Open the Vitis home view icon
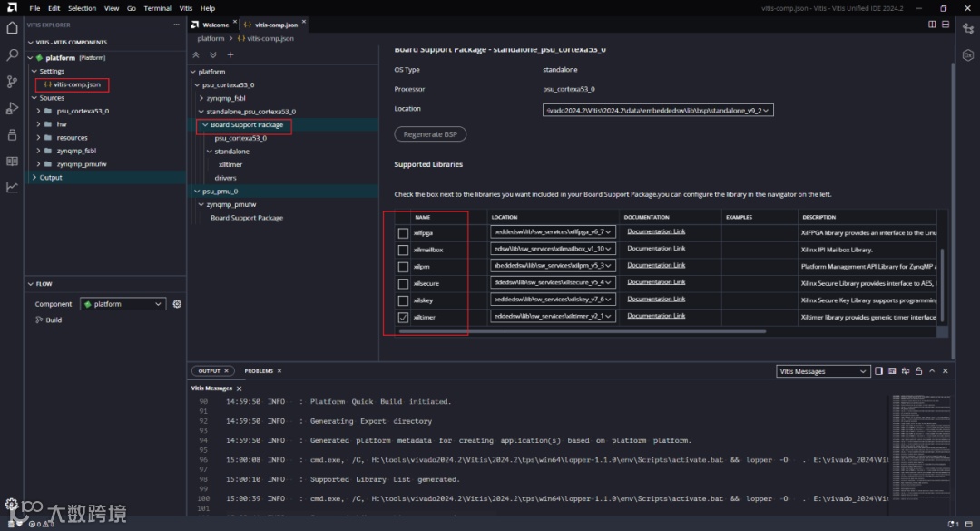Screen dimensions: 980x531 pyautogui.click(x=12, y=27)
